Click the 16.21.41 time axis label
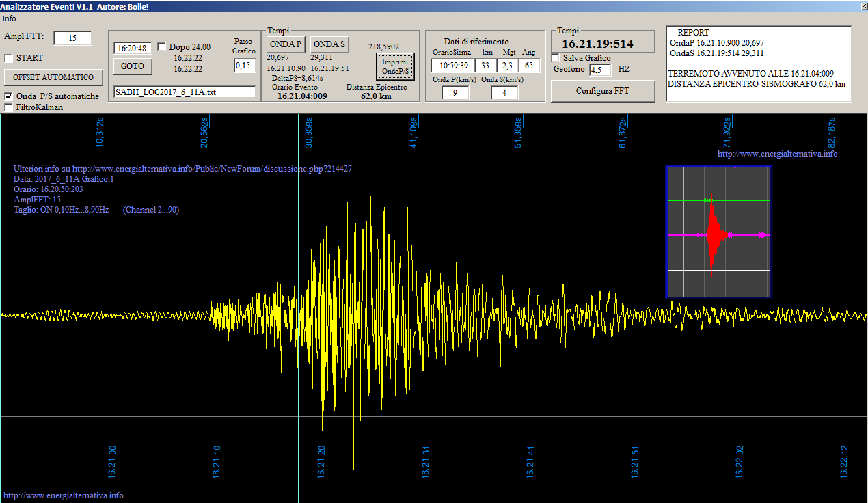 point(530,461)
